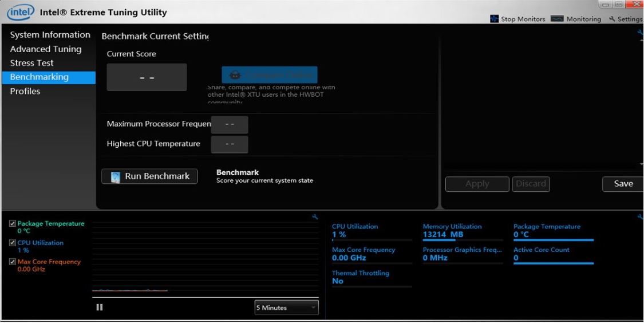
Task: Click the Run Benchmark button
Action: tap(149, 176)
